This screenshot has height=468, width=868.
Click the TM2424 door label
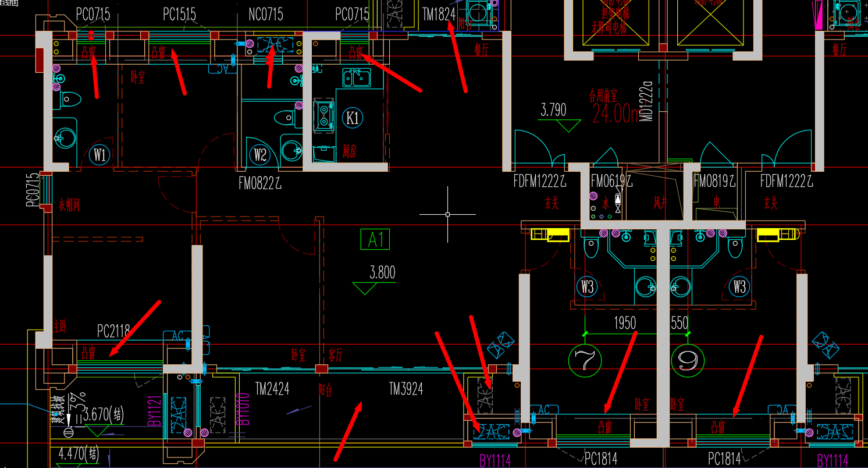pyautogui.click(x=272, y=388)
